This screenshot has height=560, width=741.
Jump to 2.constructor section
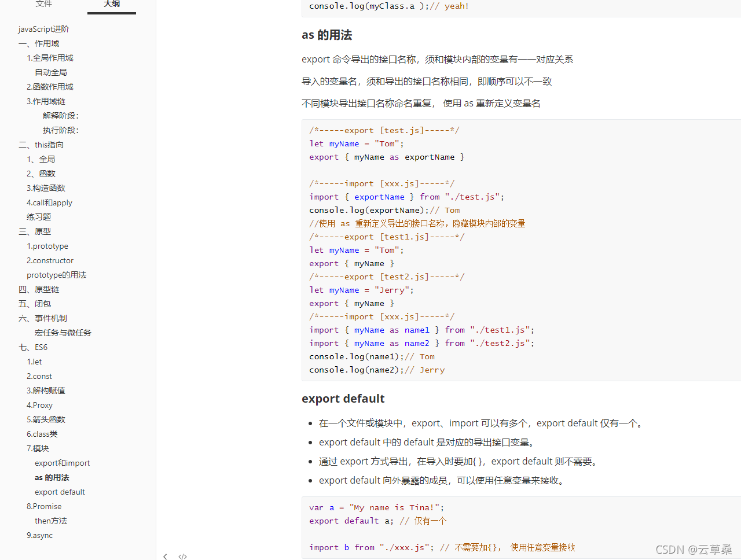50,260
